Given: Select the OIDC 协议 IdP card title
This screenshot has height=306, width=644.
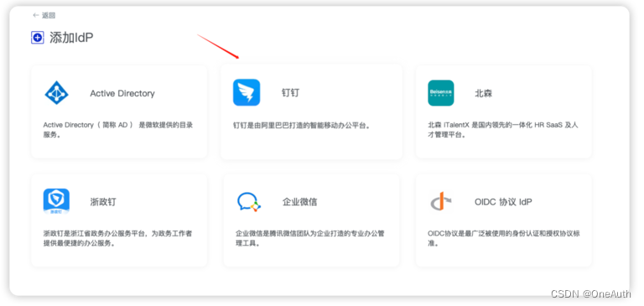Looking at the screenshot, I should point(503,202).
